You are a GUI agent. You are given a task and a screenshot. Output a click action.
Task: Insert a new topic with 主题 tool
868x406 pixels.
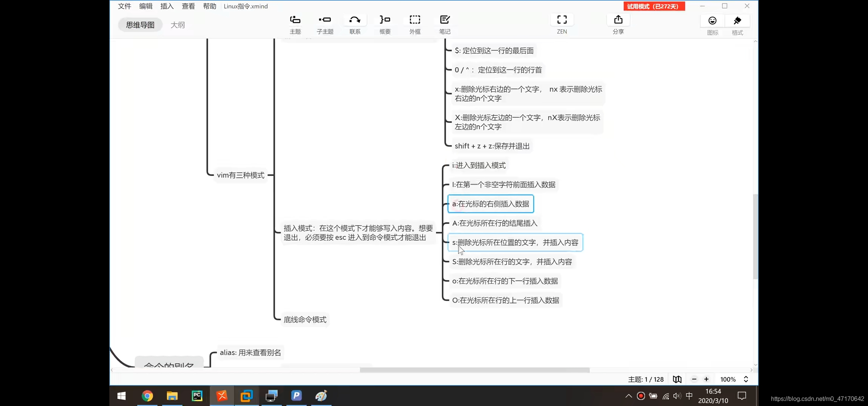coord(295,24)
